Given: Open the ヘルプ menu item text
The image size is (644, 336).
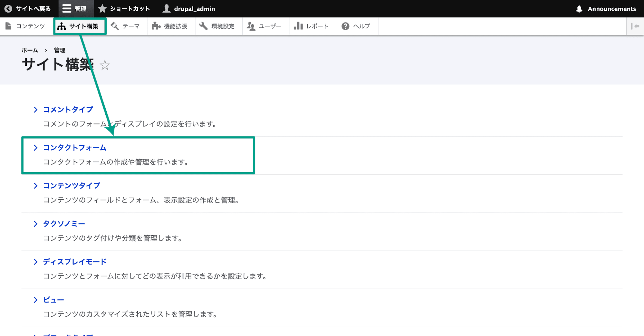Looking at the screenshot, I should (x=362, y=26).
